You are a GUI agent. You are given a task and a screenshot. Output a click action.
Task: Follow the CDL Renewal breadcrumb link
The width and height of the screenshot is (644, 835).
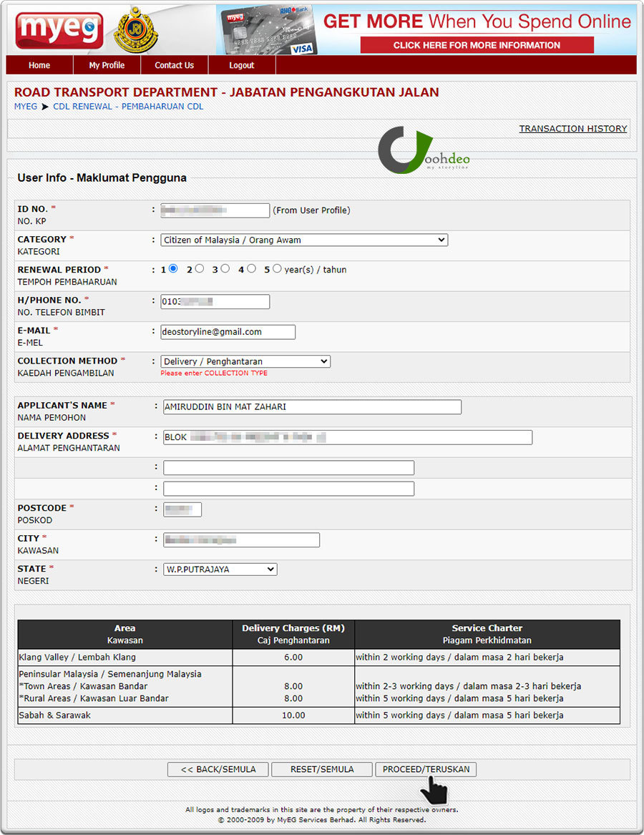(128, 107)
